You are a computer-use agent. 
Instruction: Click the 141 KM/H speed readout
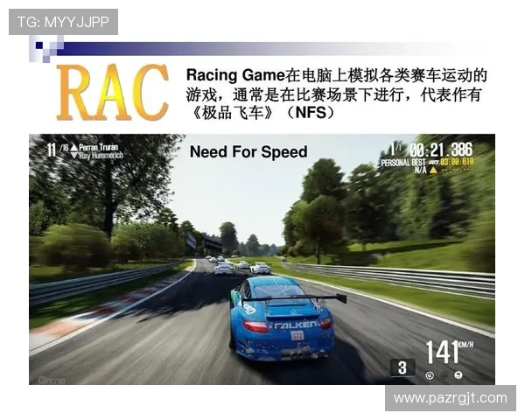[450, 352]
